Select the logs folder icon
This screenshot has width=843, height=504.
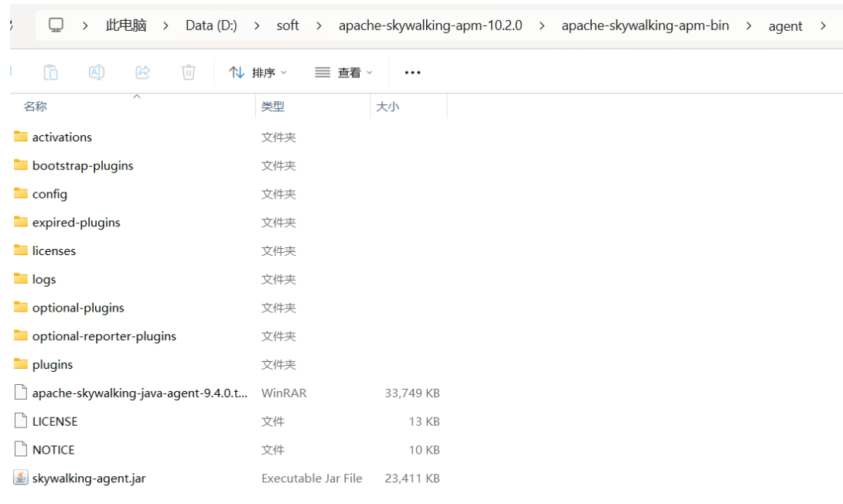(x=20, y=278)
